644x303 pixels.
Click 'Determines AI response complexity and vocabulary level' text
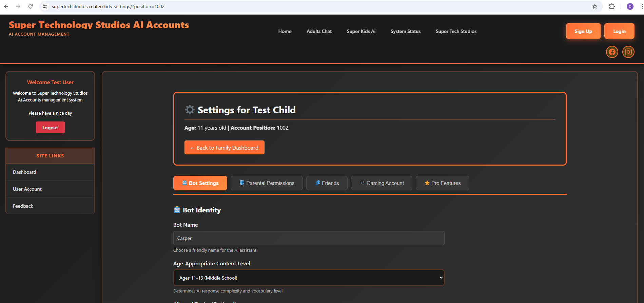(228, 291)
